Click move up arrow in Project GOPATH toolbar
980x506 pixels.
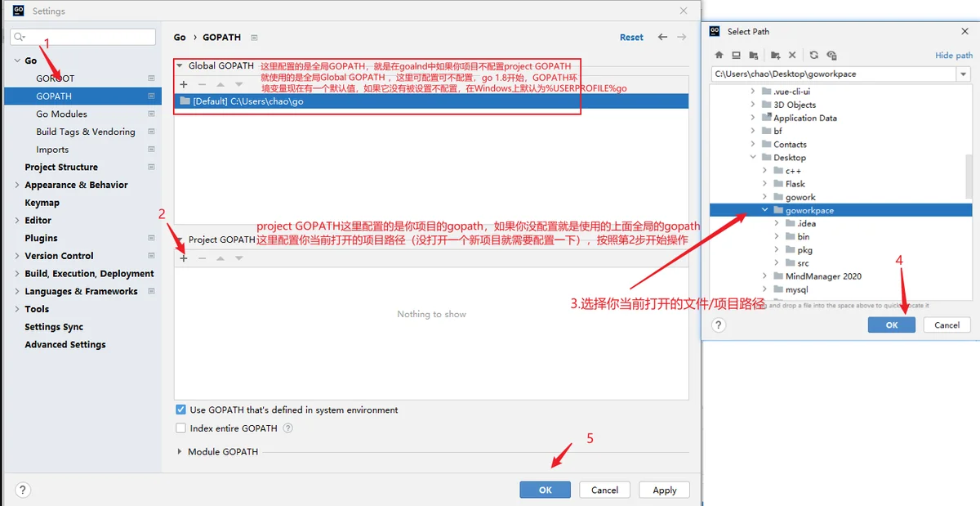(220, 258)
